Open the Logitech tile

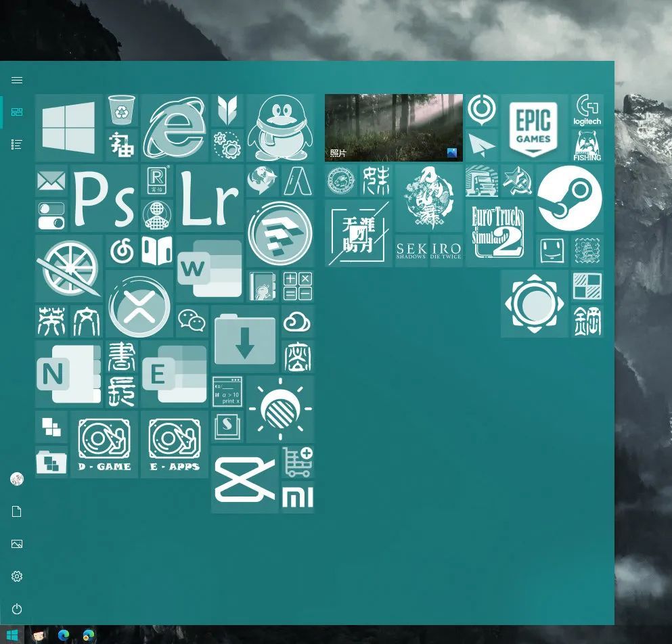(587, 110)
